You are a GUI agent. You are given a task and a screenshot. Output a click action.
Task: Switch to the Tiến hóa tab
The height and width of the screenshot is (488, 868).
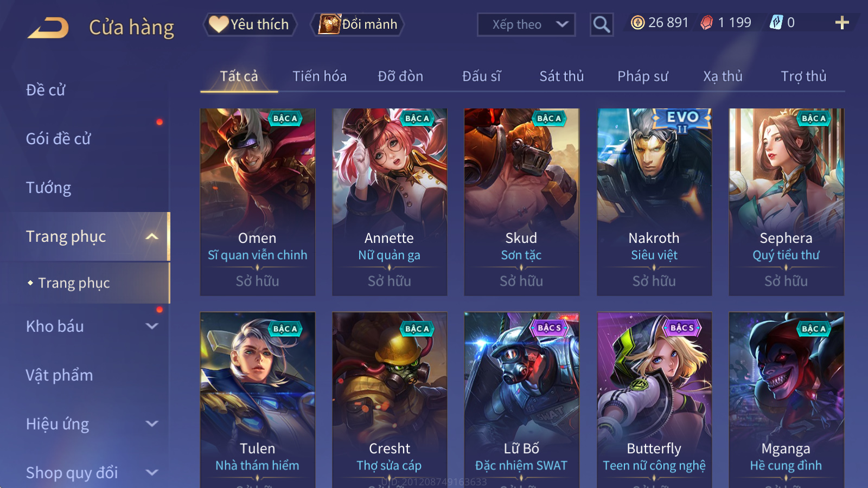320,76
